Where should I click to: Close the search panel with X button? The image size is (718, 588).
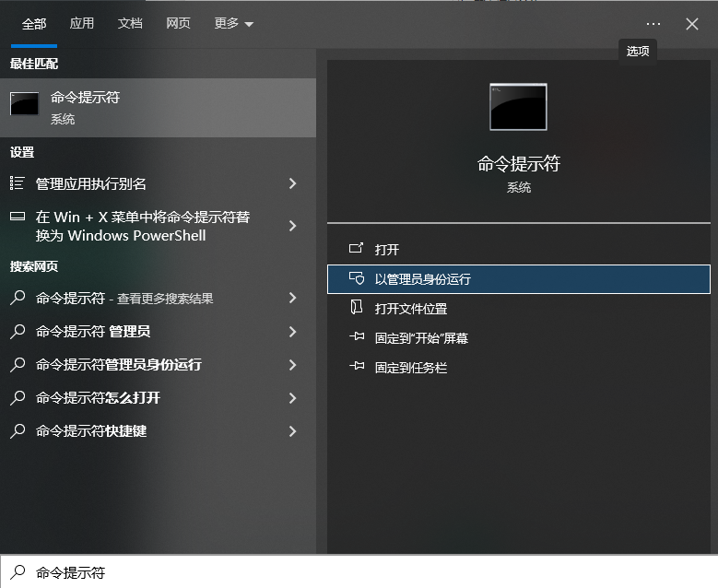point(692,24)
